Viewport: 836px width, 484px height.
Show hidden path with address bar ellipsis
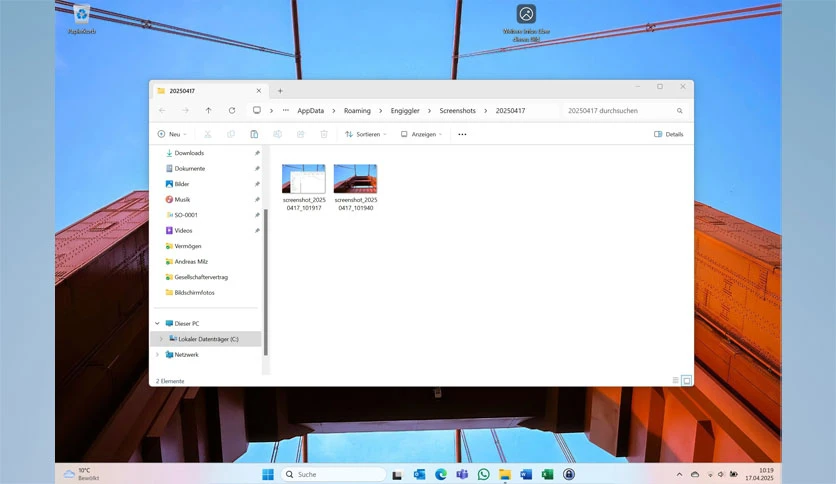[x=286, y=110]
